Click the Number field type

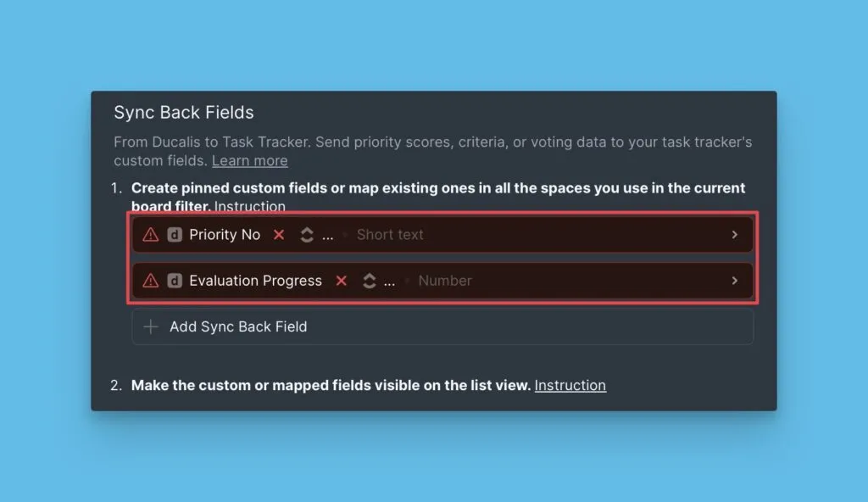(445, 281)
